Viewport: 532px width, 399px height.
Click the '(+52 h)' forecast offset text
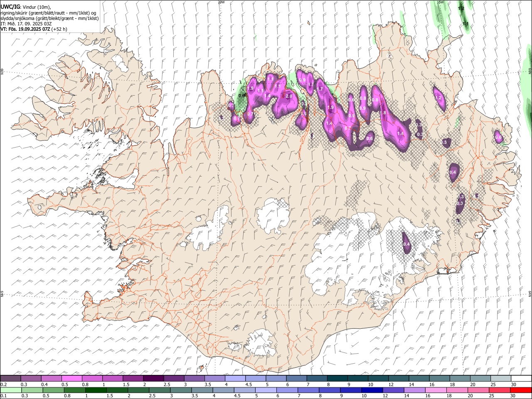[59, 29]
